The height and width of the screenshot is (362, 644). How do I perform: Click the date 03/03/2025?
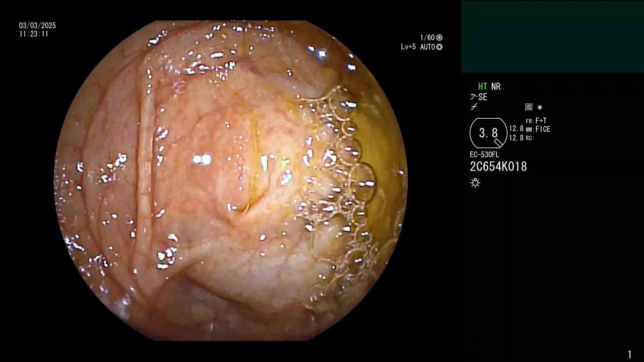point(38,25)
